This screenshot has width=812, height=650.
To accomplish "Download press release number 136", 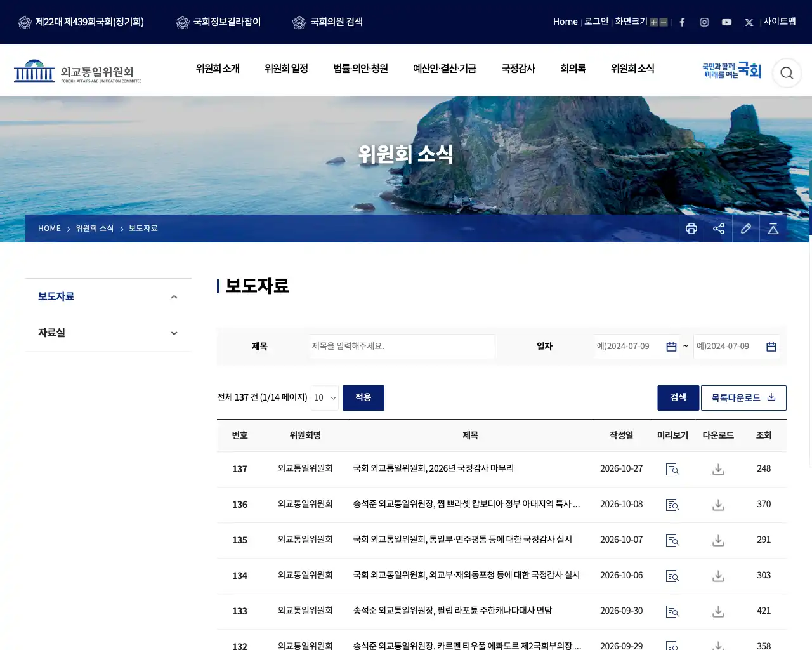I will 718,505.
